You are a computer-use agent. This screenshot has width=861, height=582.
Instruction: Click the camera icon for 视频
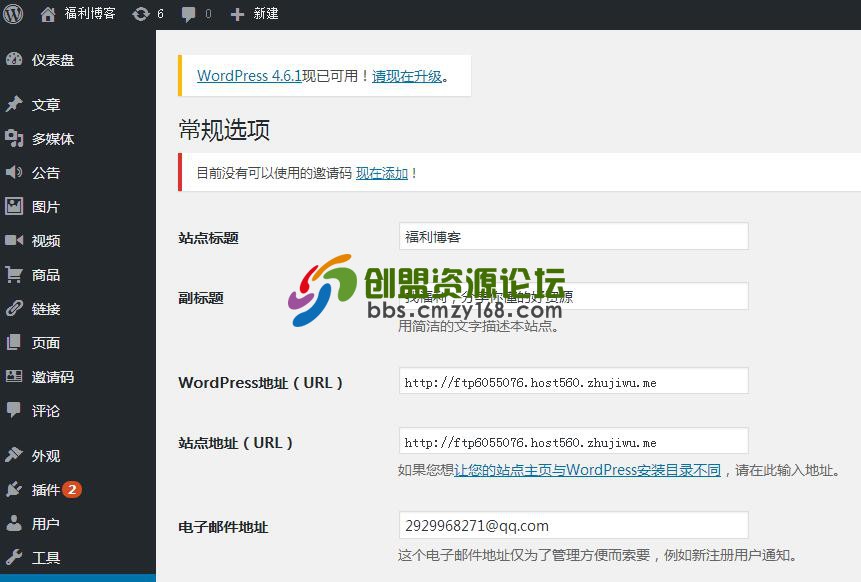coord(14,240)
